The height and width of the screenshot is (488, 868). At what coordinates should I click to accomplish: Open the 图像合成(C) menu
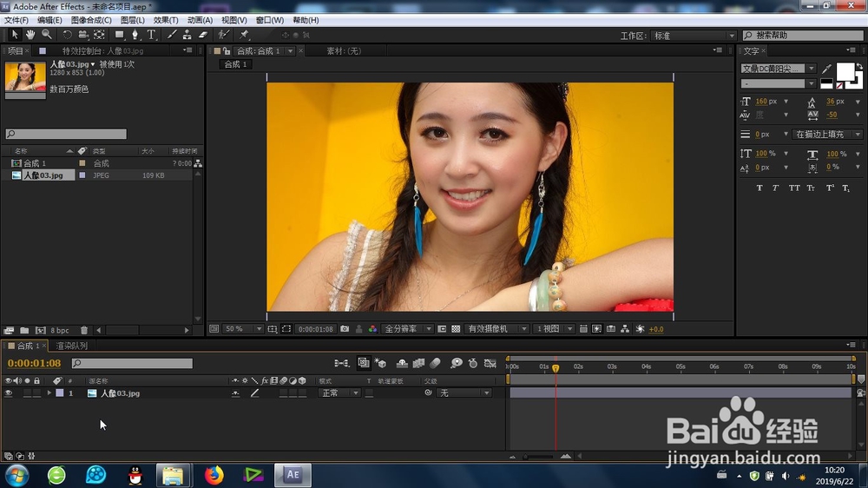[91, 20]
